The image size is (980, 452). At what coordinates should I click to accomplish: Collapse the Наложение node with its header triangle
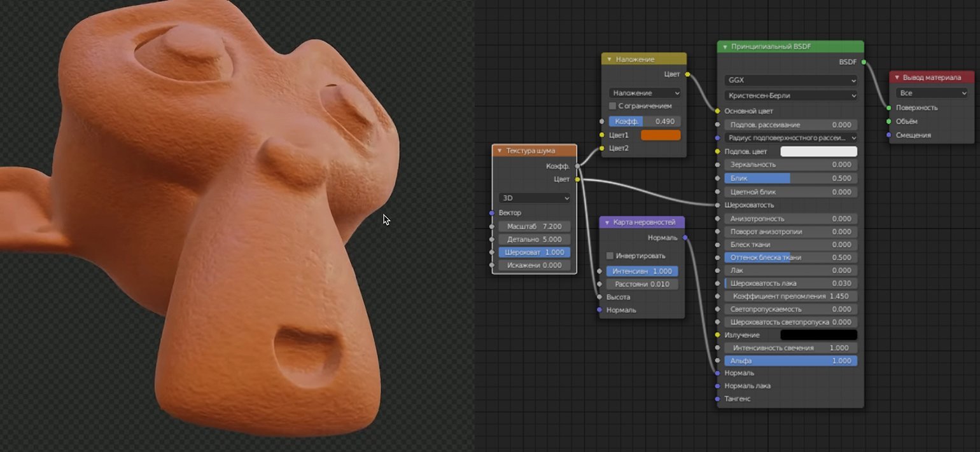pos(609,59)
